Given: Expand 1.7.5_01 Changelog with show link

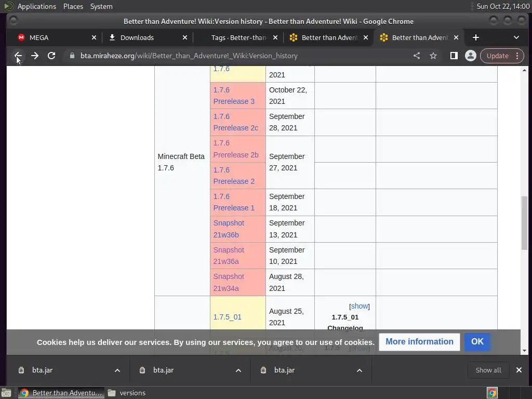Looking at the screenshot, I should pyautogui.click(x=360, y=306).
